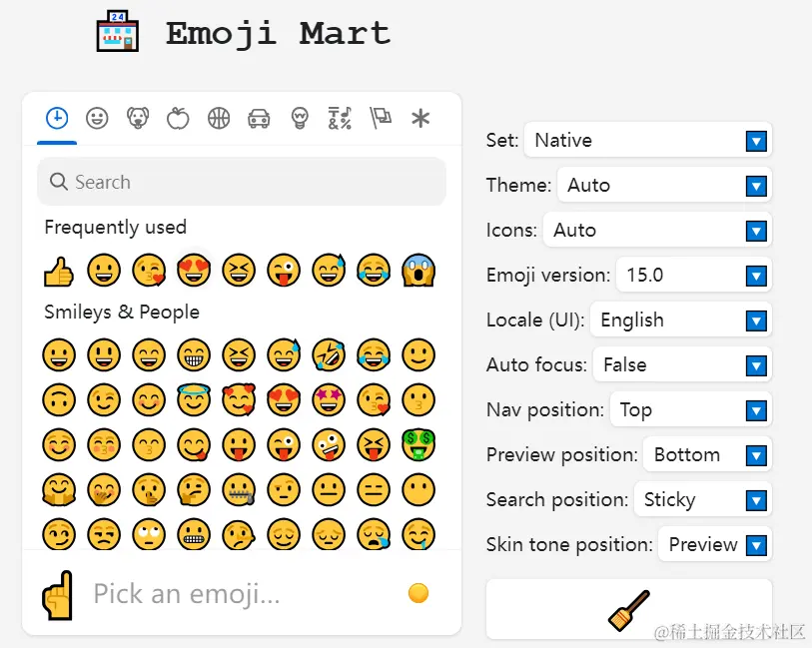Select smiling face with hearts emoji
Image resolution: width=812 pixels, height=648 pixels.
point(239,400)
